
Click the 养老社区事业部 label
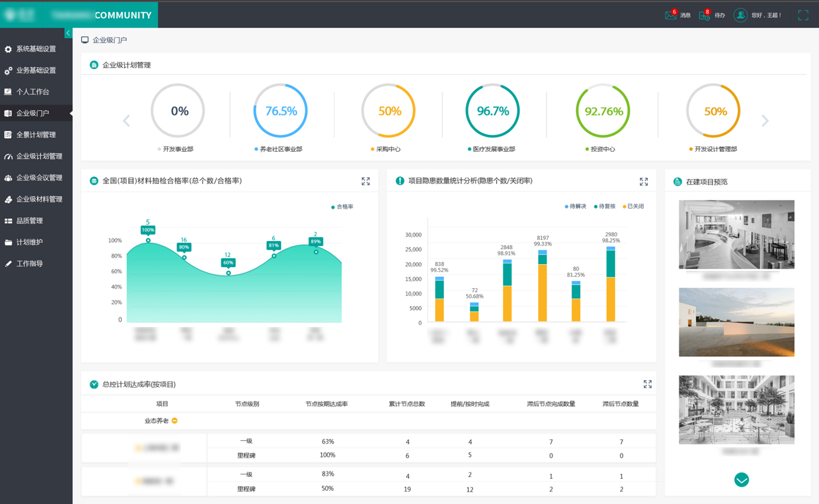point(281,149)
